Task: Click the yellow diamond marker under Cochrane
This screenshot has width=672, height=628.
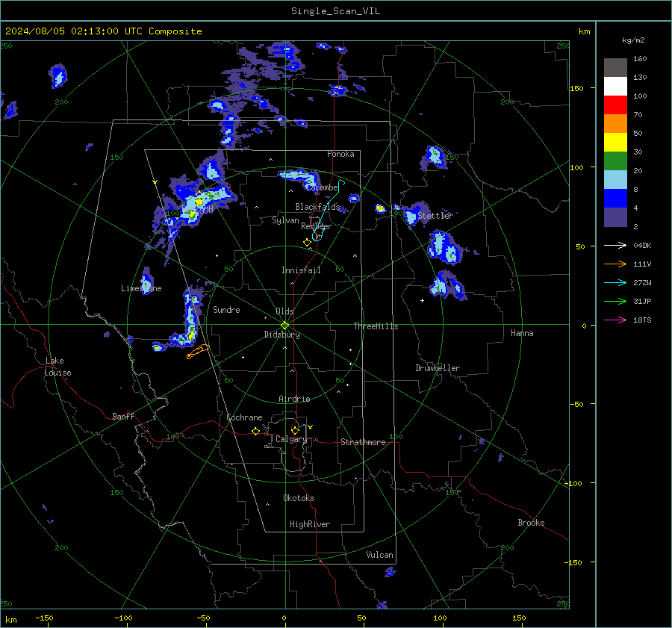Action: pyautogui.click(x=256, y=431)
